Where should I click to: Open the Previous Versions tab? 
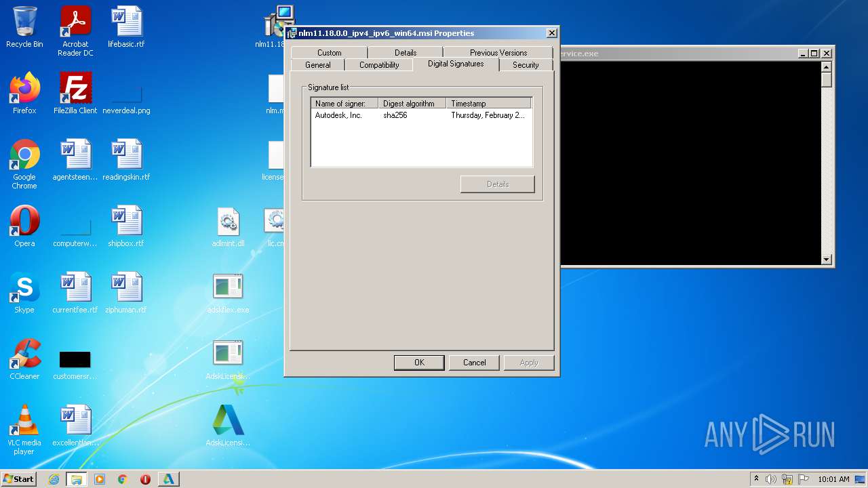point(498,53)
